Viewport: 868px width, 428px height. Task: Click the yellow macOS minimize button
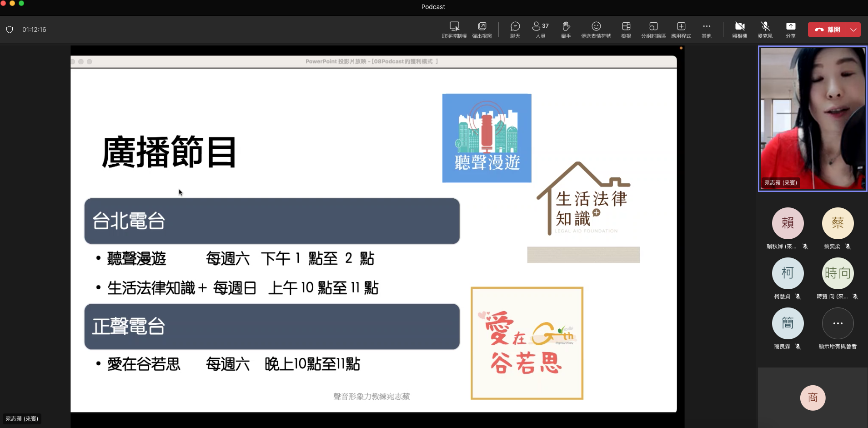12,3
